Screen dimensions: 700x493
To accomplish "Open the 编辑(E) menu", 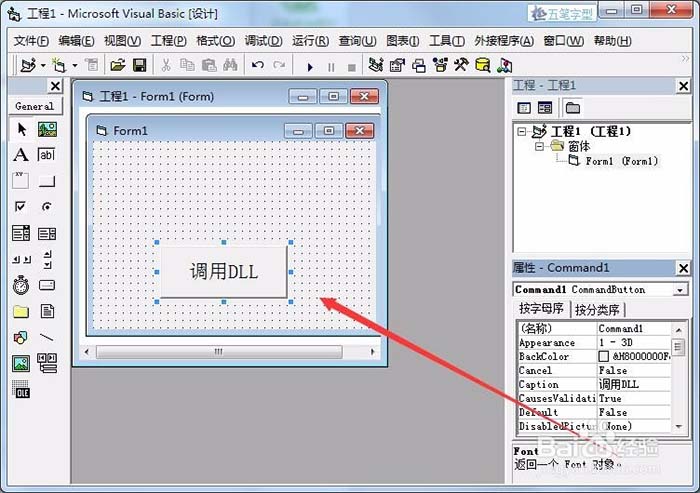I will pyautogui.click(x=76, y=41).
